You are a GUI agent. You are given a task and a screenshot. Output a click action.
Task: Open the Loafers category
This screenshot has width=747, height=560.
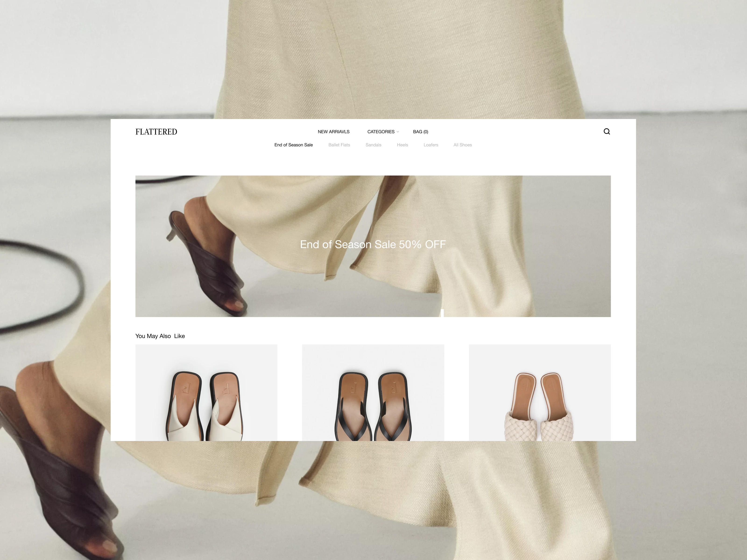coord(430,145)
